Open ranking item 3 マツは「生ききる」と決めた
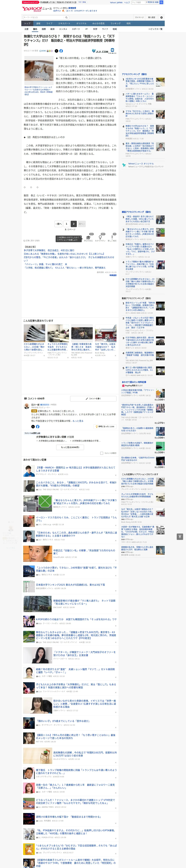This screenshot has width=186, height=868. (x=139, y=113)
